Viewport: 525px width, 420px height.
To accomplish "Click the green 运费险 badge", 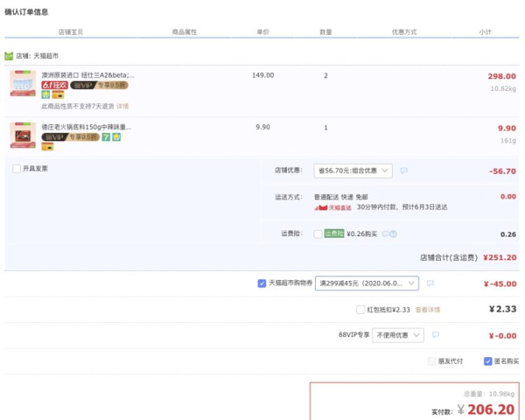I will [334, 234].
